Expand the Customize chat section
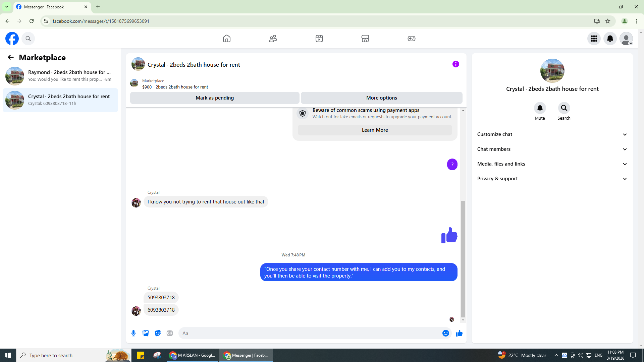This screenshot has height=362, width=644. pyautogui.click(x=552, y=134)
